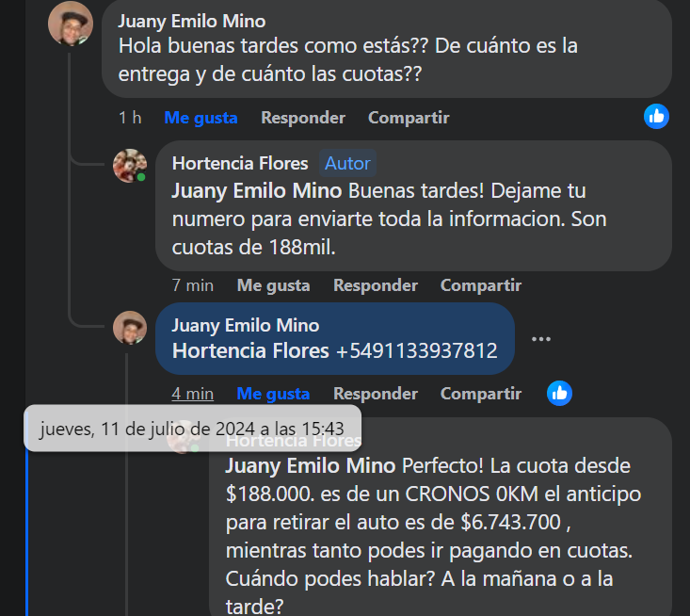
Task: Click Compartir under Juany's first comment
Action: coord(409,118)
